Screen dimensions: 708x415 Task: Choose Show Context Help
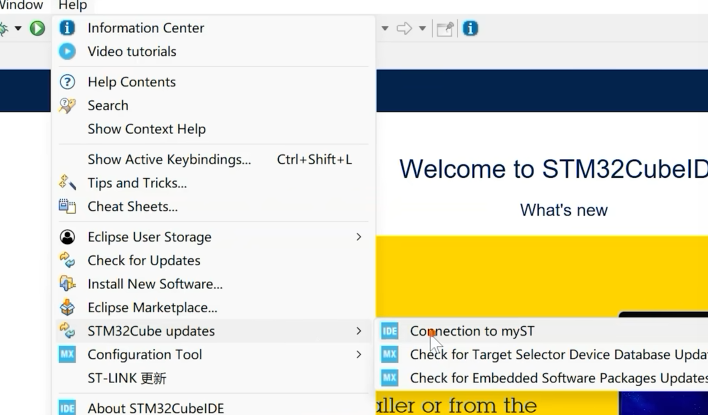[x=214, y=129]
